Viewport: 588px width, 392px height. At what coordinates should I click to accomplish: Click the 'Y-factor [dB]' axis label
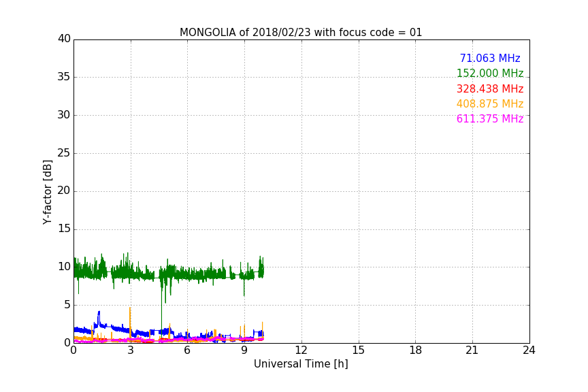point(47,192)
